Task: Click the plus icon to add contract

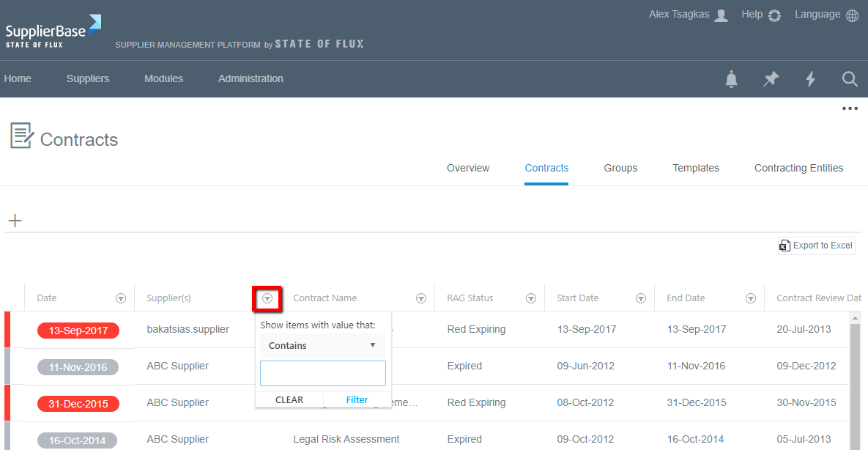Action: 15,221
